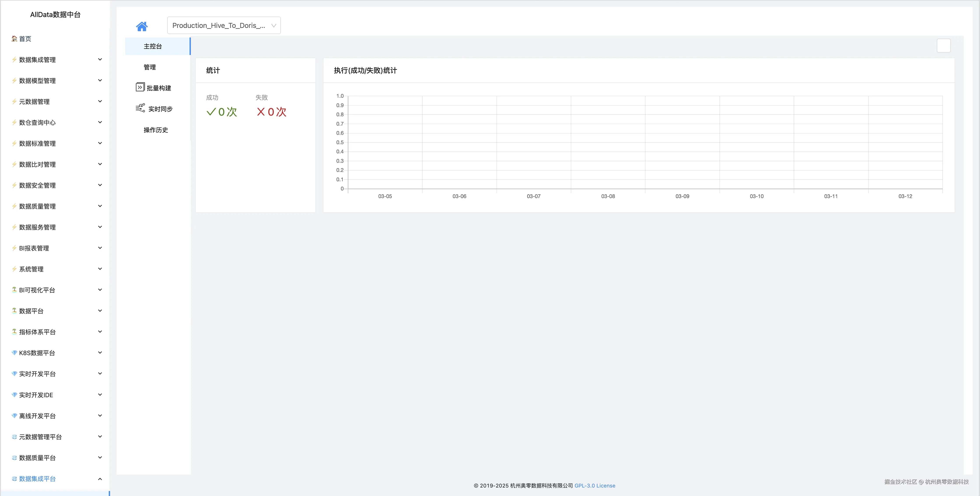Viewport: 980px width, 496px height.
Task: Click the icon beside BI可视化平台
Action: [x=14, y=290]
